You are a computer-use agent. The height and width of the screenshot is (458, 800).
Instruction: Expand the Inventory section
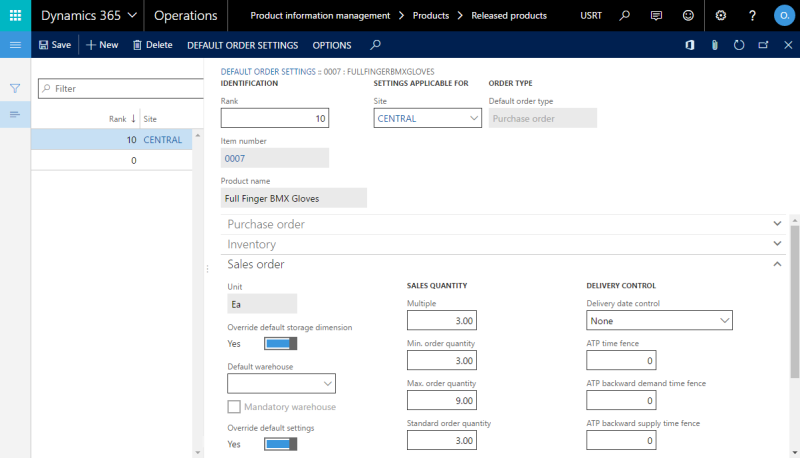pos(503,244)
